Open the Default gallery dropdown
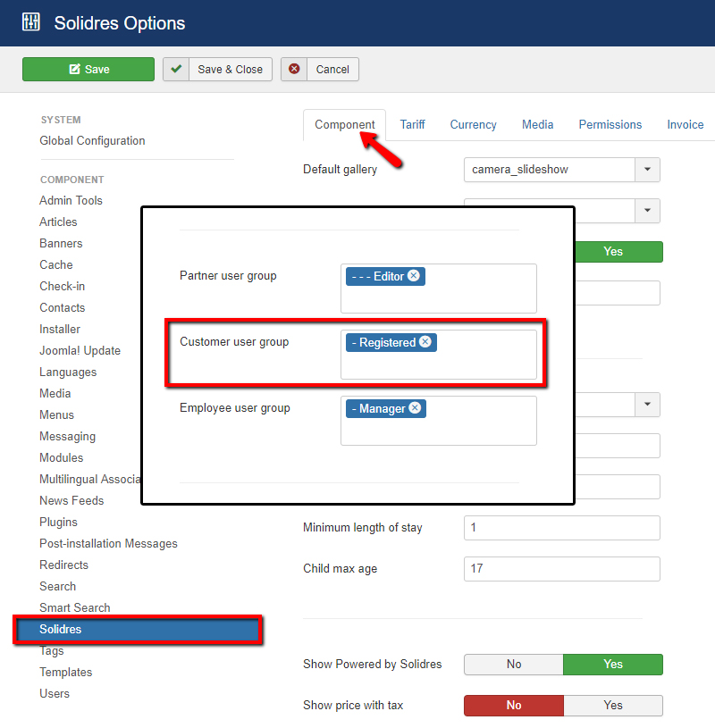The width and height of the screenshot is (715, 728). click(x=647, y=170)
